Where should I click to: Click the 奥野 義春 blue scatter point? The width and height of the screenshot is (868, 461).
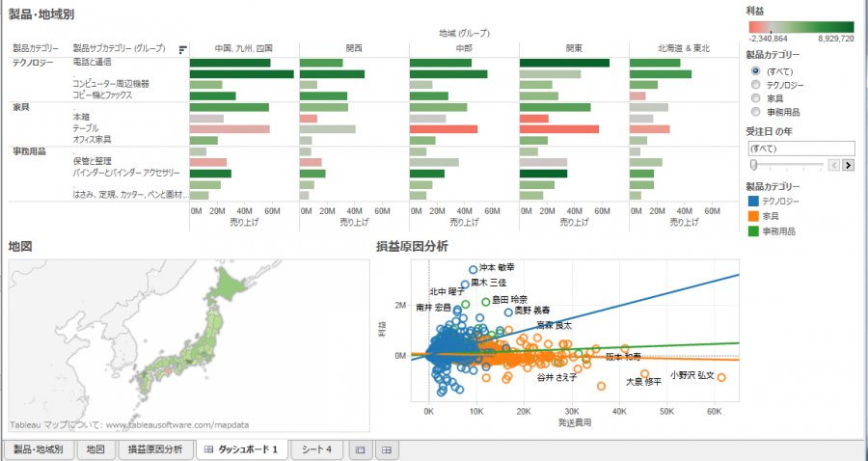(508, 312)
